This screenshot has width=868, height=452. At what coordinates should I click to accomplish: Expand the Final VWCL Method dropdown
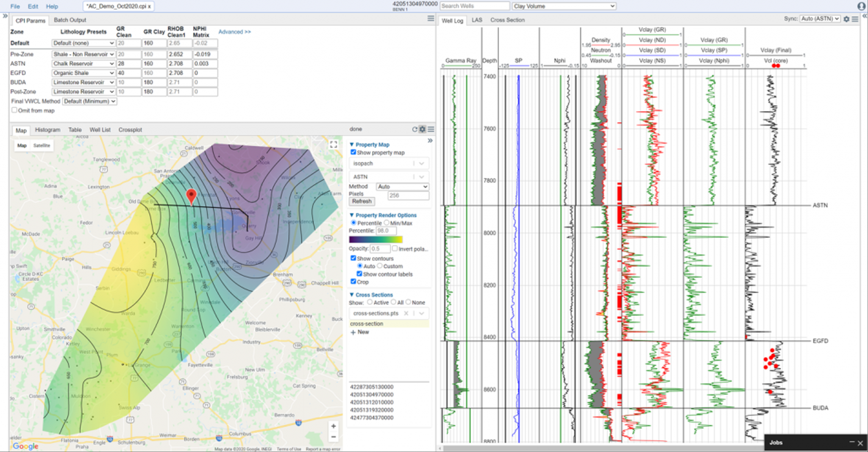click(x=89, y=101)
